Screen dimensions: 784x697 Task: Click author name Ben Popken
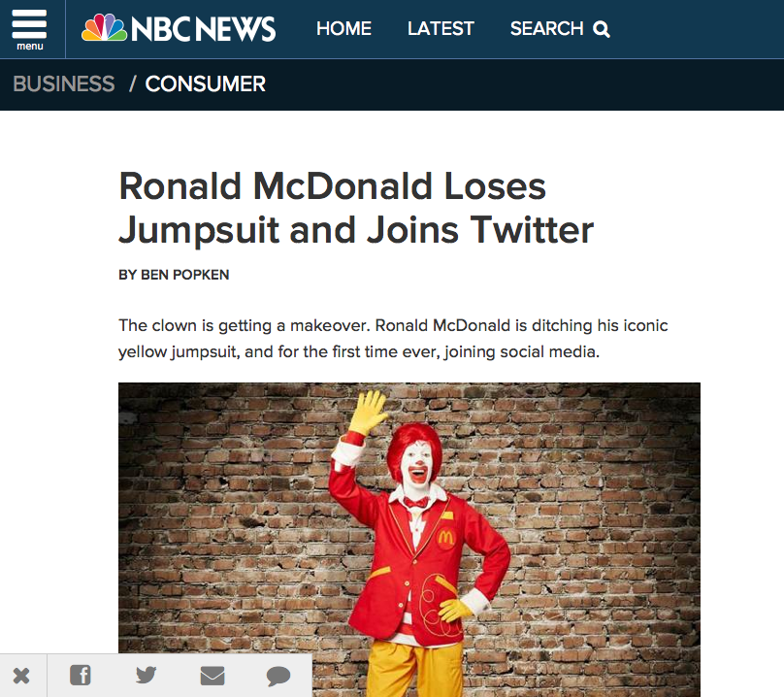click(x=185, y=275)
